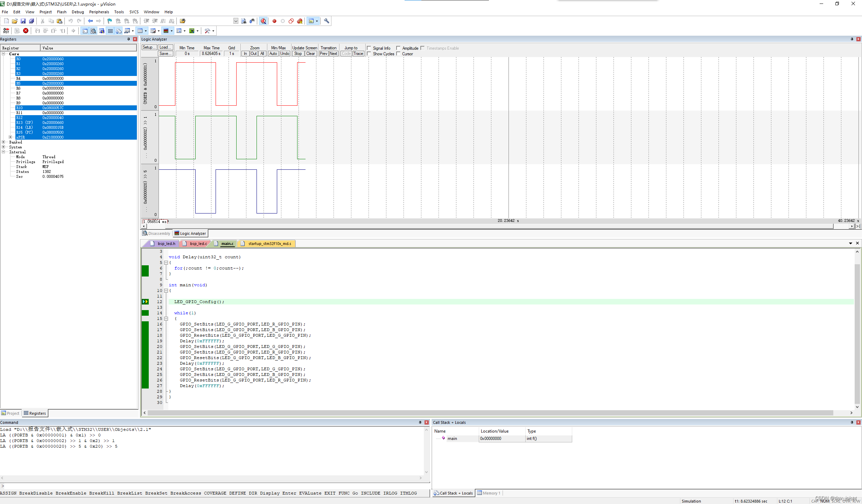Expand the Banked register group

click(x=3, y=142)
